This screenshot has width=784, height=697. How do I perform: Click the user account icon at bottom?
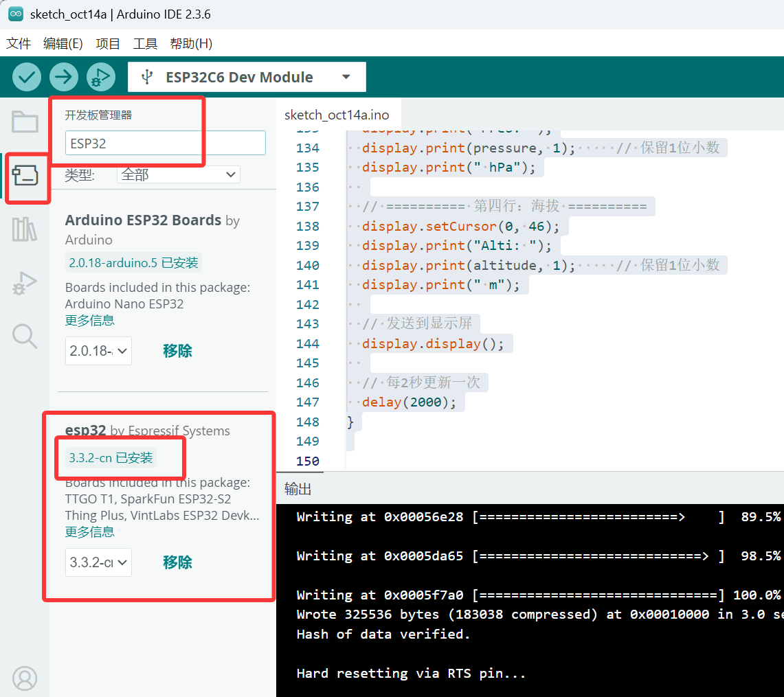[25, 678]
